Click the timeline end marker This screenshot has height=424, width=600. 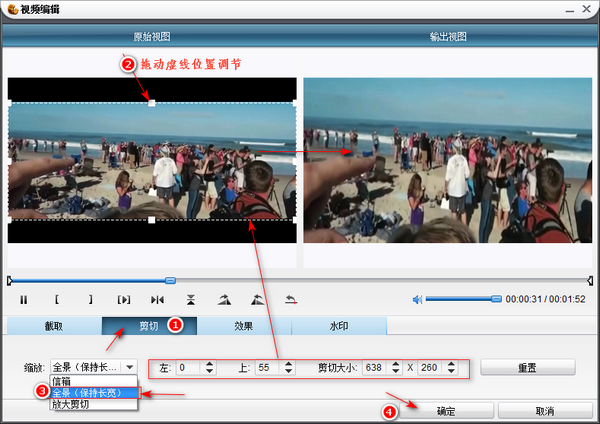[x=590, y=281]
